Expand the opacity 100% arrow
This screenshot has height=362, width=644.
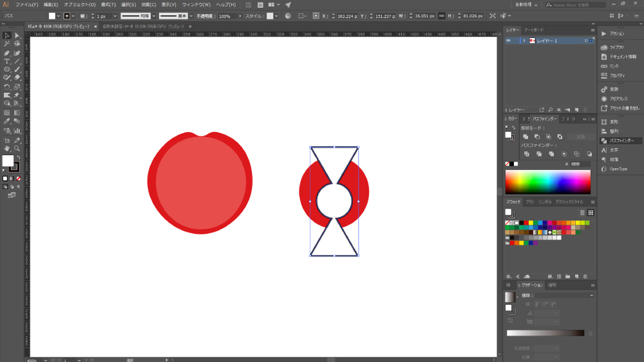240,16
